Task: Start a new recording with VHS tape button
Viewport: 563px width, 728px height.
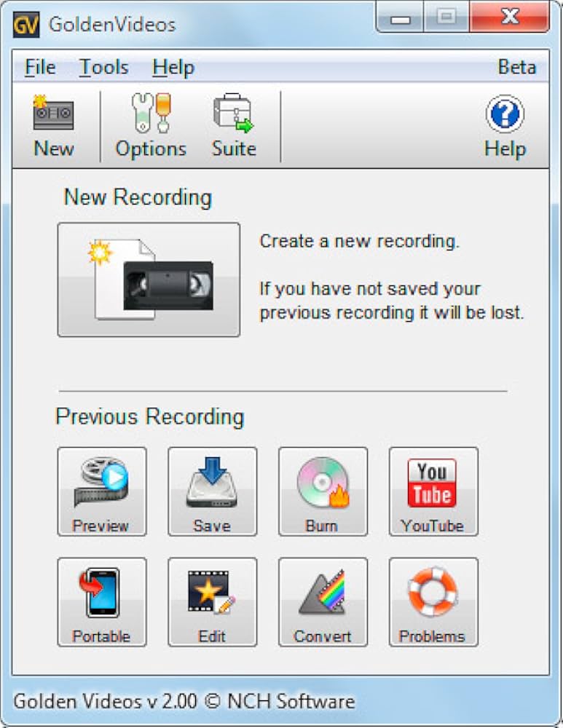Action: [x=149, y=280]
